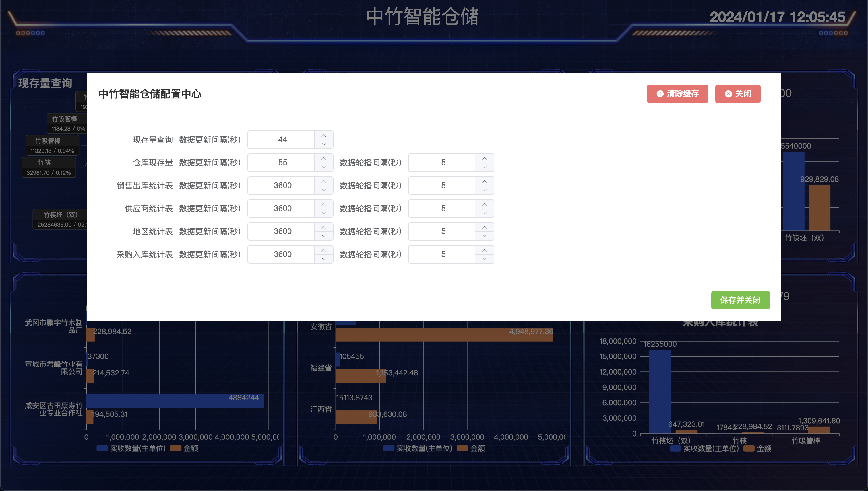Screen dimensions: 868x491
Task: Decrease 采购入库统计表 carousel interval with down arrow
Action: 484,259
